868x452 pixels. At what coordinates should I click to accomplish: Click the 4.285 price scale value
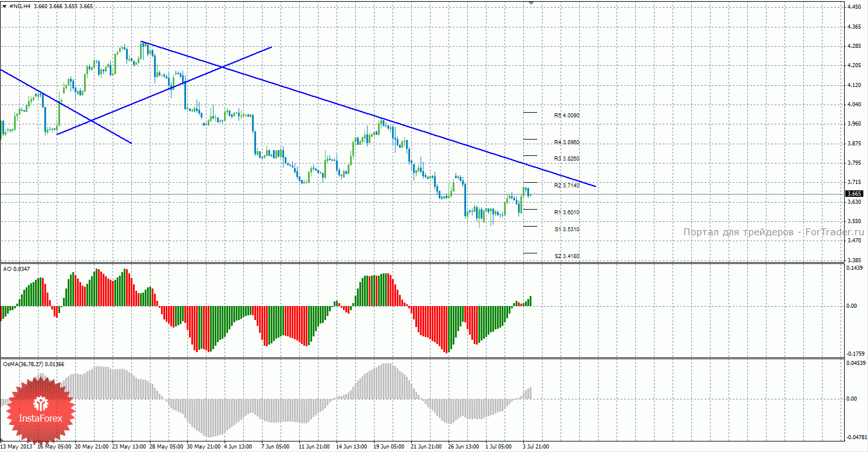click(x=853, y=46)
